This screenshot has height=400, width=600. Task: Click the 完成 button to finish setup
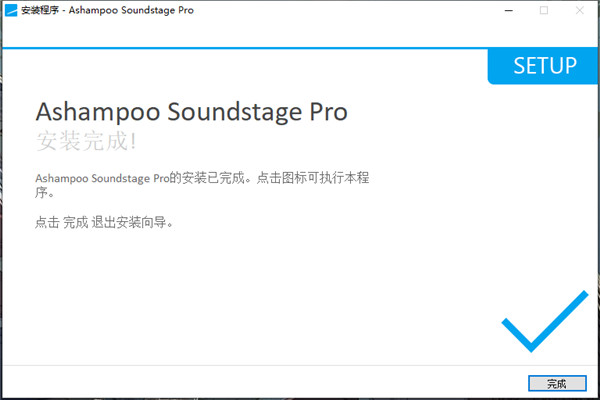(557, 383)
